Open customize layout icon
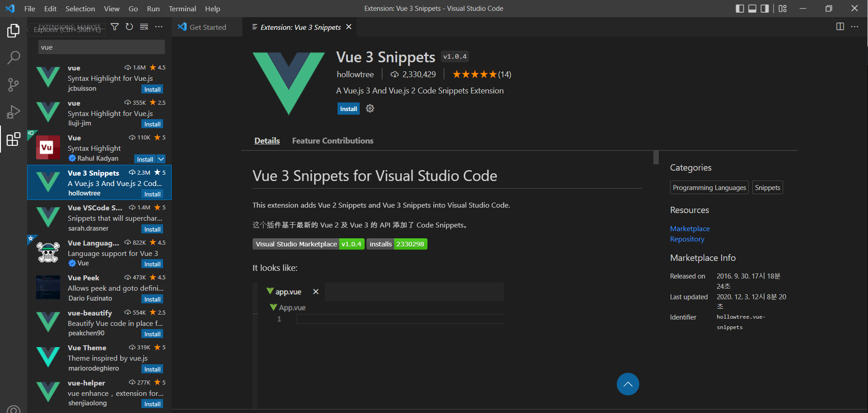 783,9
